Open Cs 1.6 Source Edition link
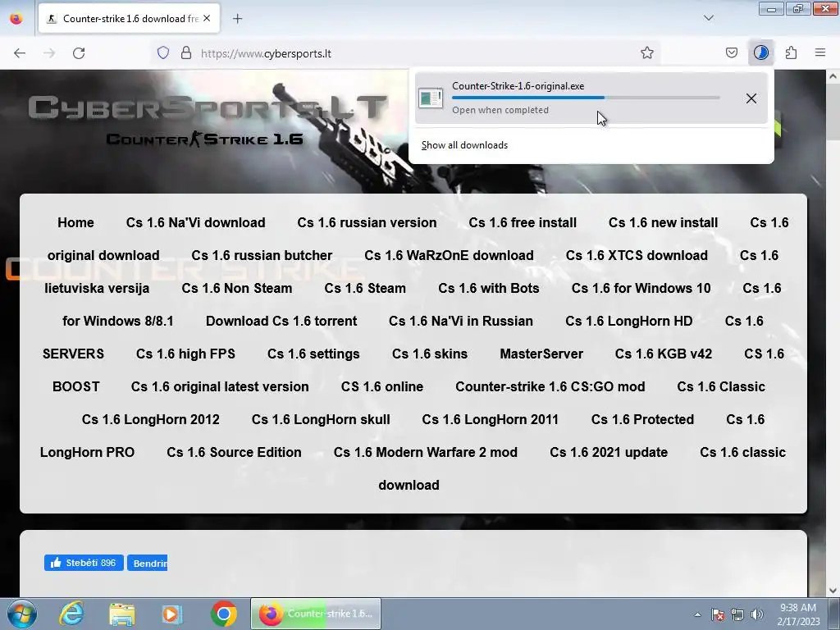The image size is (840, 630). (234, 452)
